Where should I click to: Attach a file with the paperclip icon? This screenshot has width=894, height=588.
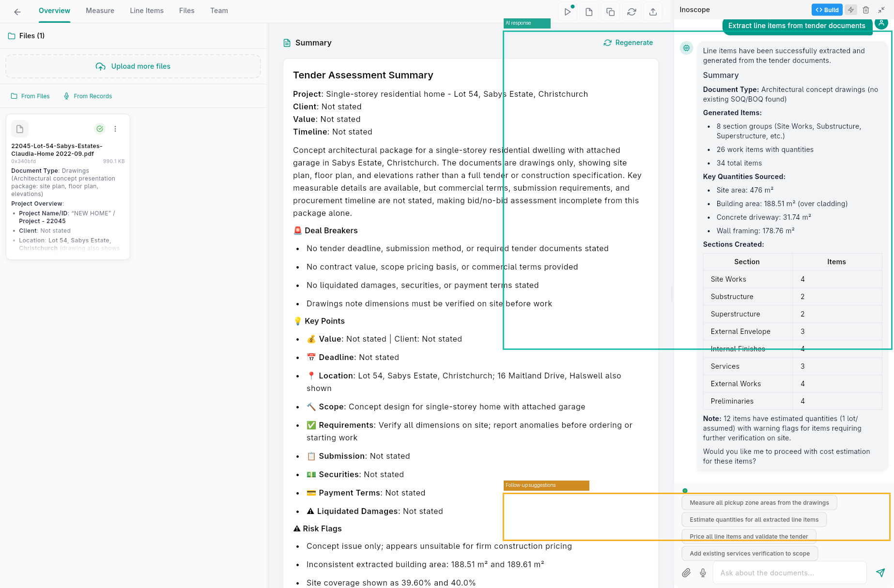[686, 573]
